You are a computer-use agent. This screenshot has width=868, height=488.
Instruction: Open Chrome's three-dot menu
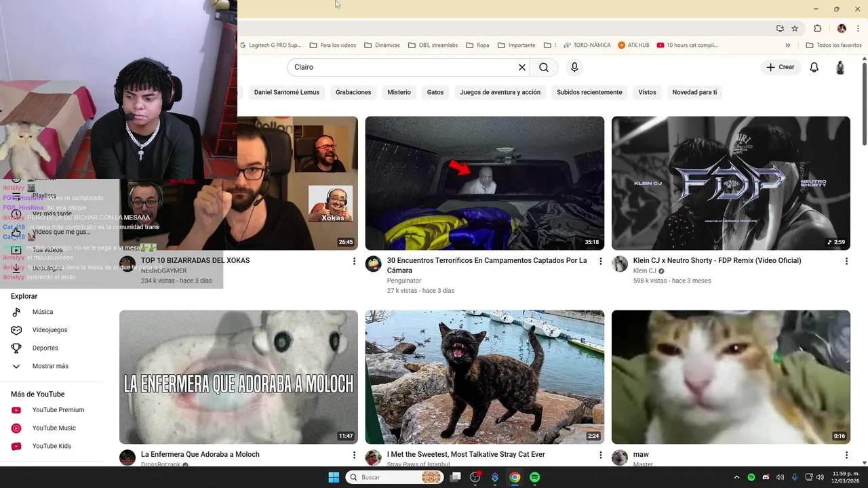(x=858, y=28)
